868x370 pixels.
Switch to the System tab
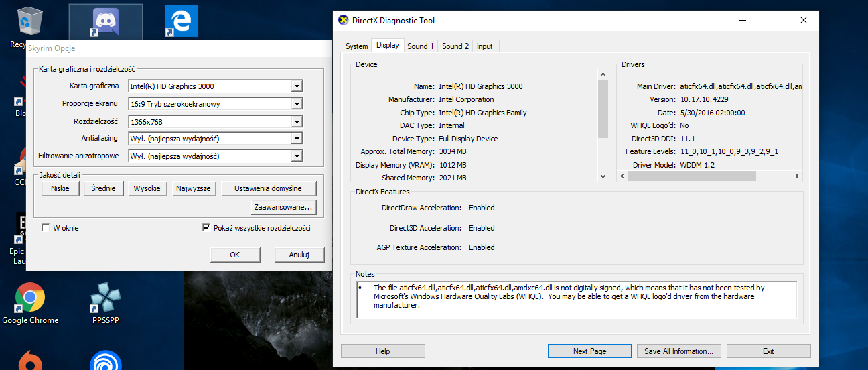[x=356, y=46]
